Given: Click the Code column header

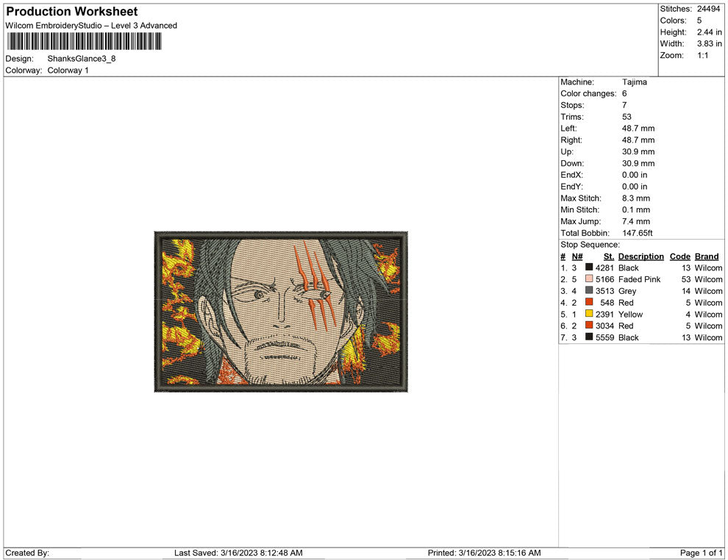Looking at the screenshot, I should click(679, 256).
